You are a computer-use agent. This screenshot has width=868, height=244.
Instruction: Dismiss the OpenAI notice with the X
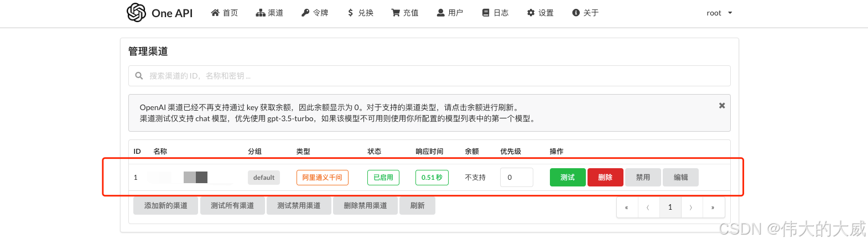point(721,105)
